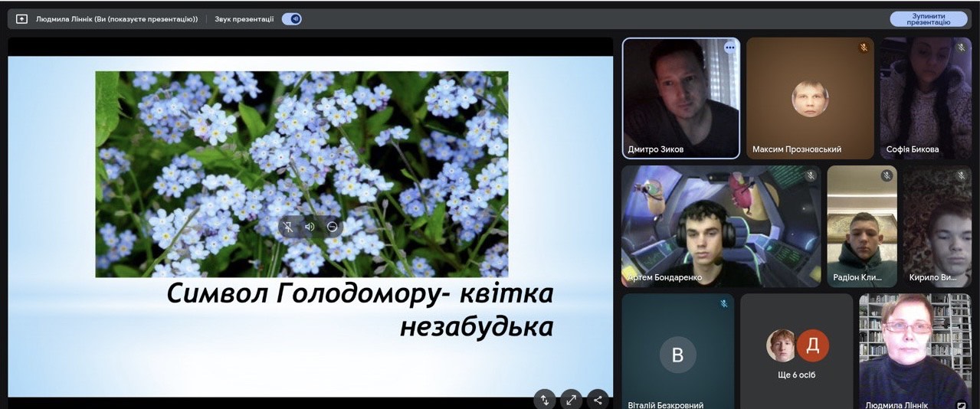This screenshot has width=980, height=409.
Task: Click the muted mic icon on Софія Бикова's tile
Action: click(x=961, y=47)
